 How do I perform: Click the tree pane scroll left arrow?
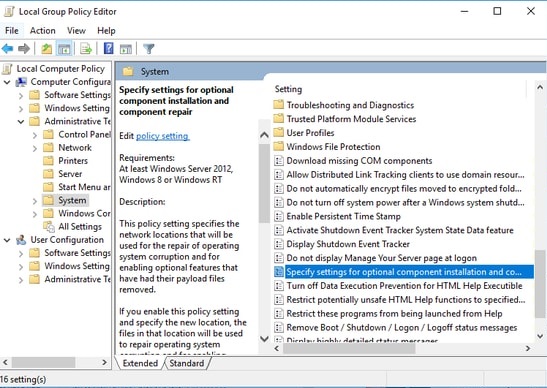point(5,363)
